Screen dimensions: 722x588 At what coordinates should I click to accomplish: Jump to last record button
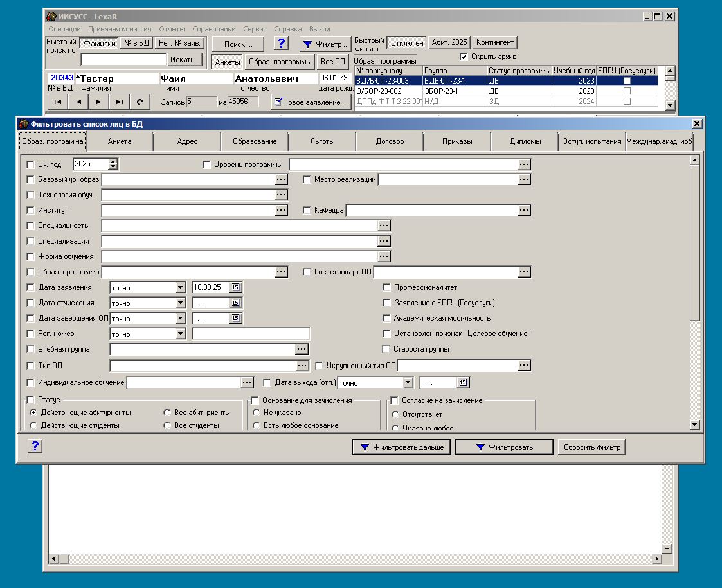pyautogui.click(x=119, y=102)
